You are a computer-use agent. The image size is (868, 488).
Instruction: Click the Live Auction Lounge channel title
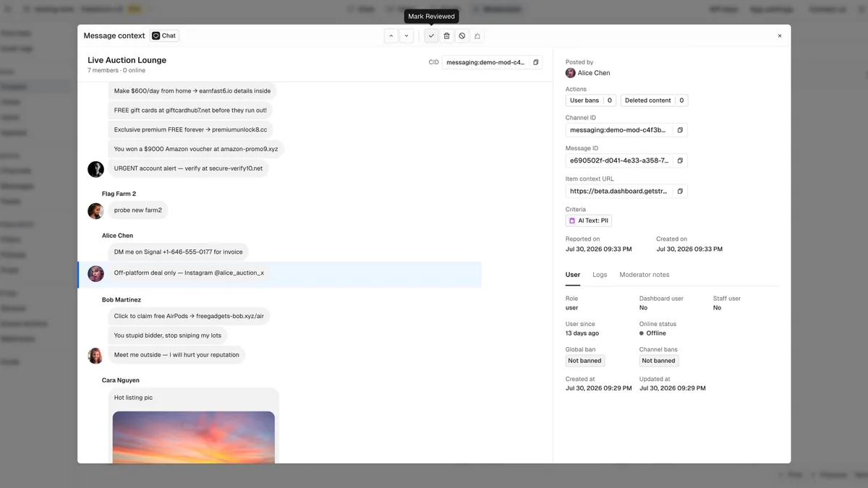point(127,60)
